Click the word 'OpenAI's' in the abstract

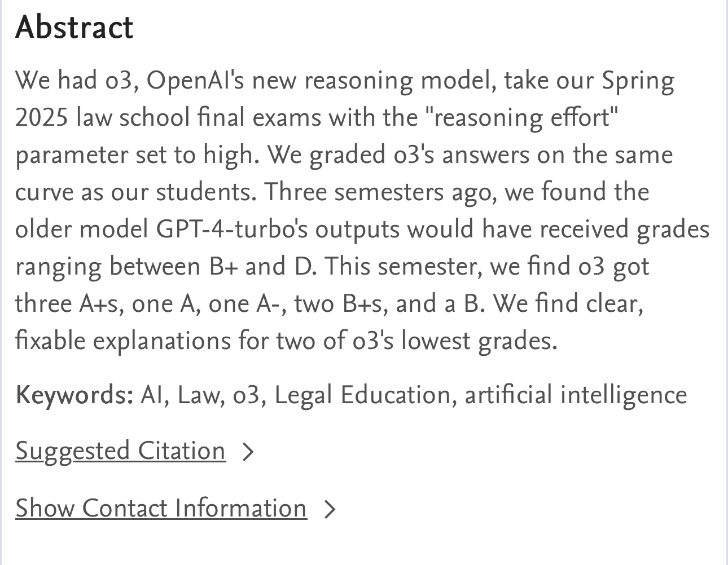click(195, 81)
